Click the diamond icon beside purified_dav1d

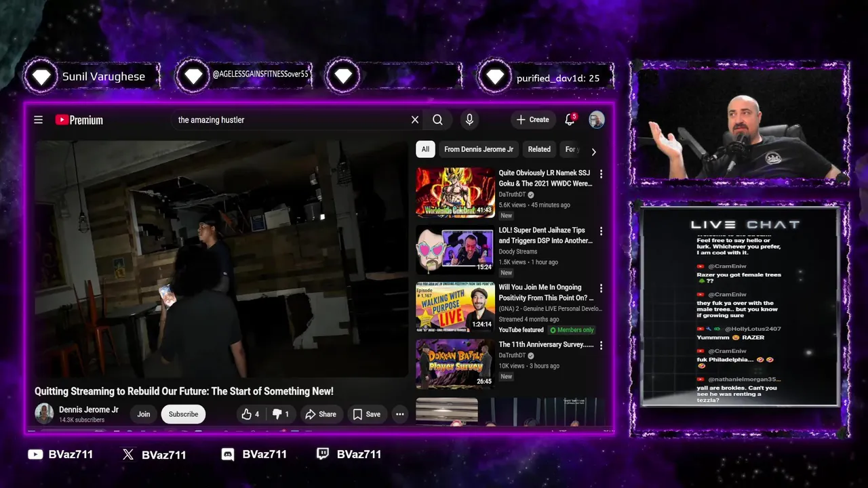pos(495,77)
